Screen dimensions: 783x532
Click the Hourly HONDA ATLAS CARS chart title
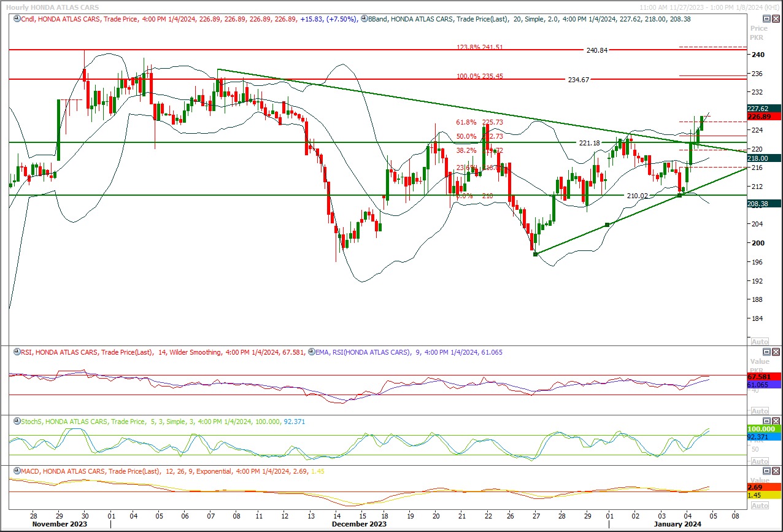(56, 7)
